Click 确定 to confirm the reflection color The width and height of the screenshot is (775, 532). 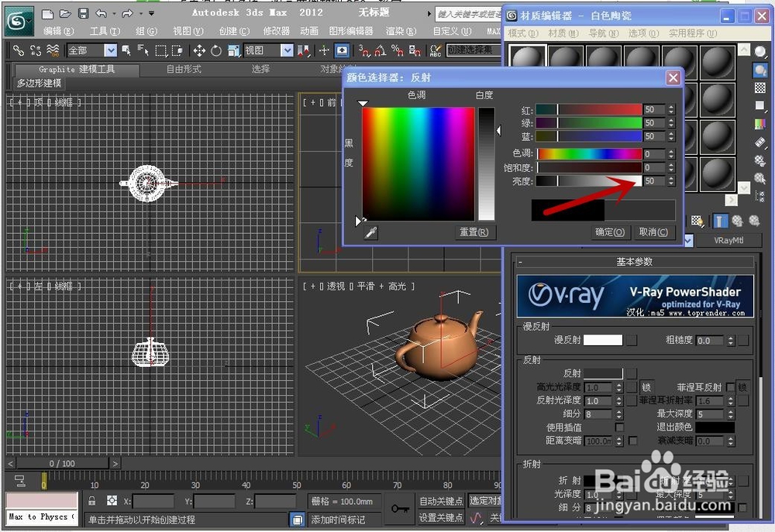tap(608, 232)
